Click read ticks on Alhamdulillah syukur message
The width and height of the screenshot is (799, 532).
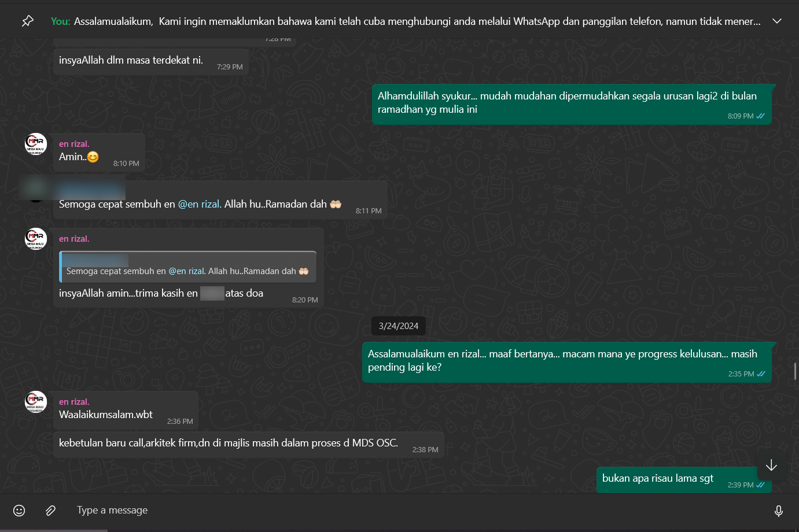760,116
